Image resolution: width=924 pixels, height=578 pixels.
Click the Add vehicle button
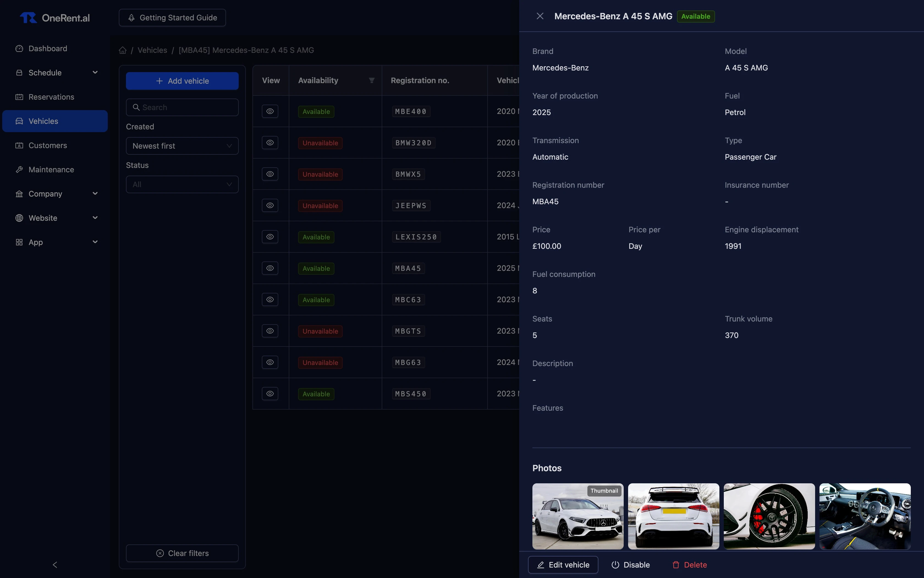coord(182,81)
